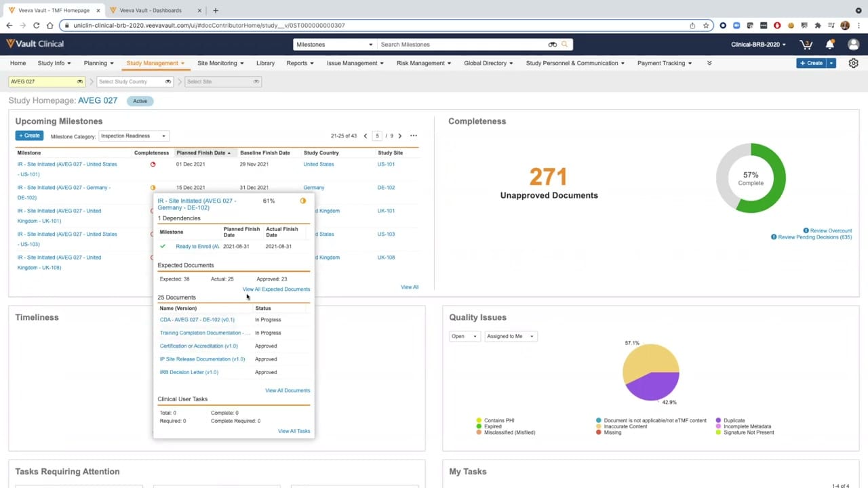Click the milestones page number field

pyautogui.click(x=377, y=136)
